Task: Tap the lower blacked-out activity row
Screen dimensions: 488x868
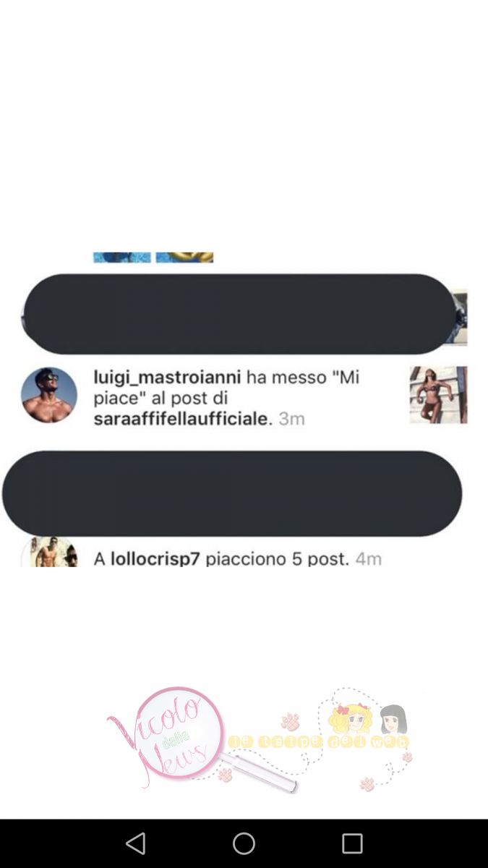Action: tap(232, 494)
